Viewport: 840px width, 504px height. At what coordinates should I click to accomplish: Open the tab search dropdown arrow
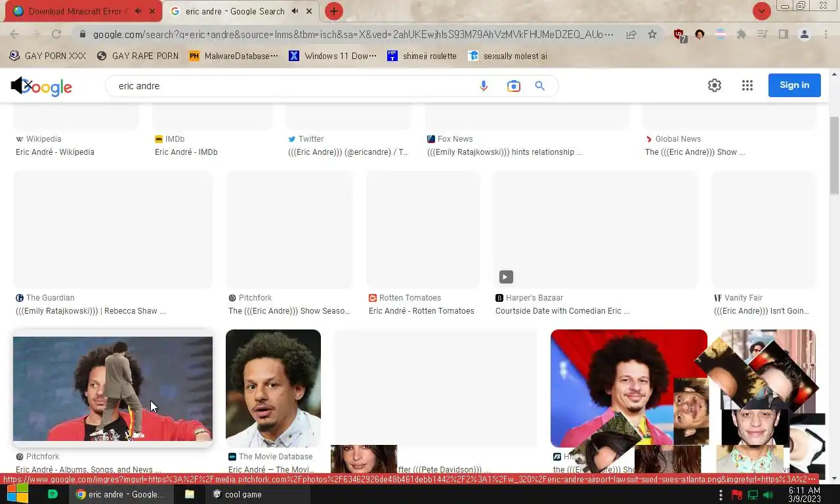pyautogui.click(x=761, y=11)
